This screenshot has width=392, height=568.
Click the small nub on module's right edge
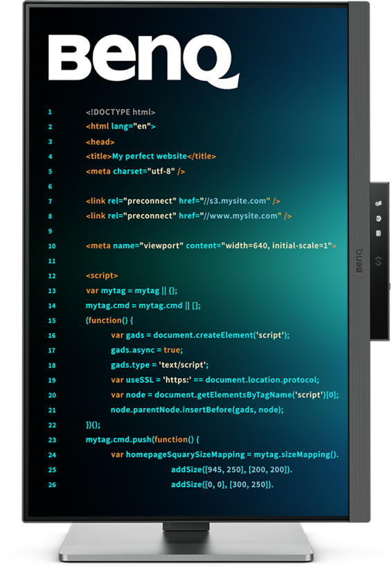[x=389, y=286]
